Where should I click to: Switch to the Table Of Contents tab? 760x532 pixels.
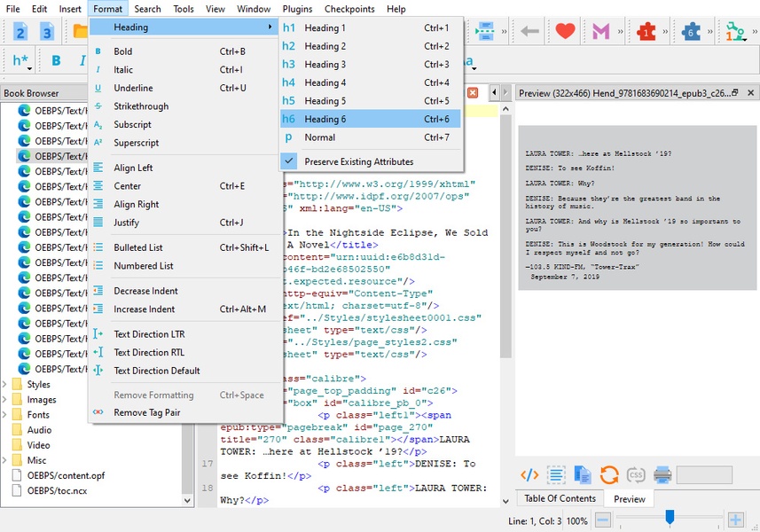pos(560,498)
